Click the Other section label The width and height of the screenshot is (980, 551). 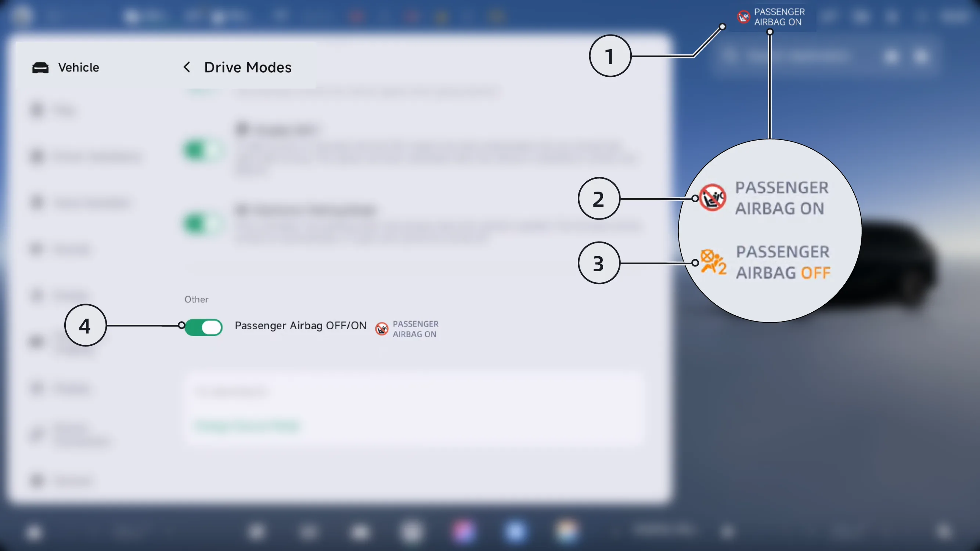(196, 299)
